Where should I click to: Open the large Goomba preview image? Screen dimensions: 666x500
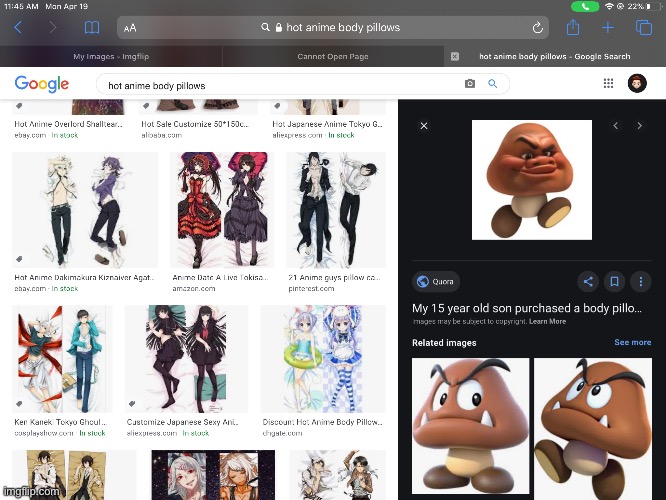click(x=532, y=180)
